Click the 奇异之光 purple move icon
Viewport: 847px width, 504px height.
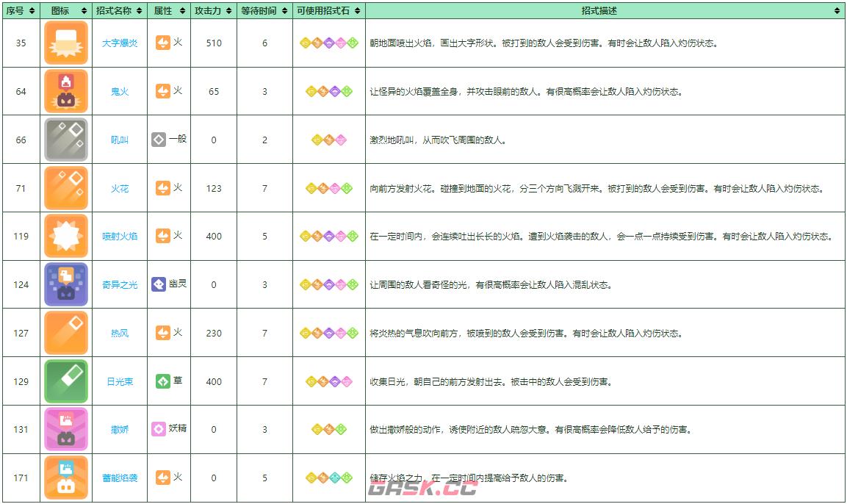66,284
